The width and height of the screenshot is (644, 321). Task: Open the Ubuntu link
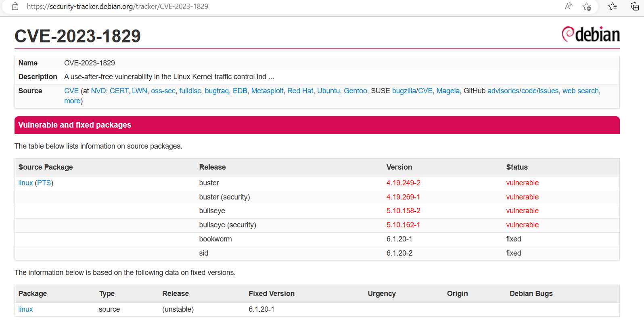click(328, 91)
